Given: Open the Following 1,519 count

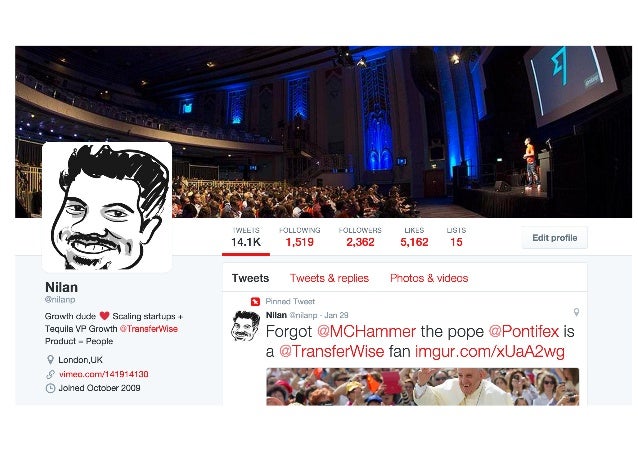Looking at the screenshot, I should click(299, 237).
